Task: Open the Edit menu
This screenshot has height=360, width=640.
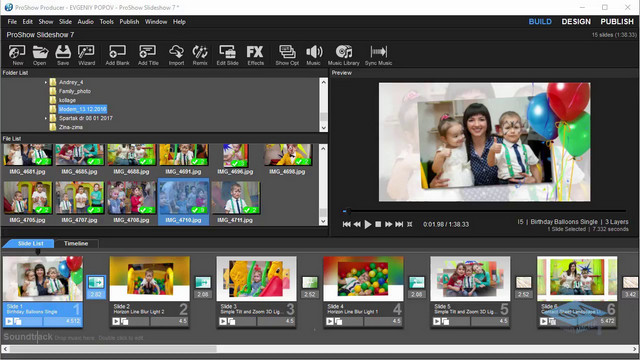Action: [27, 22]
